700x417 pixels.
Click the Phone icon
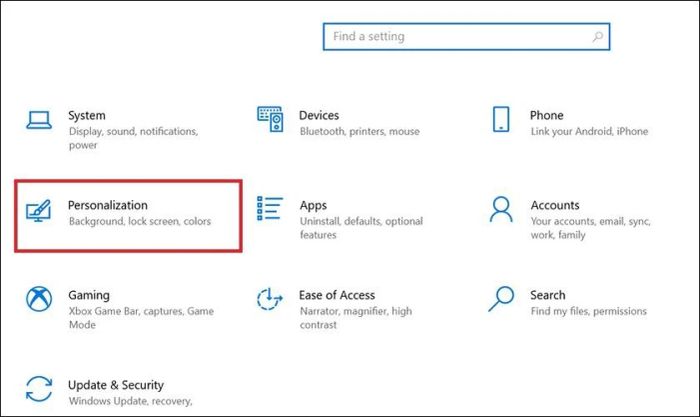click(502, 119)
